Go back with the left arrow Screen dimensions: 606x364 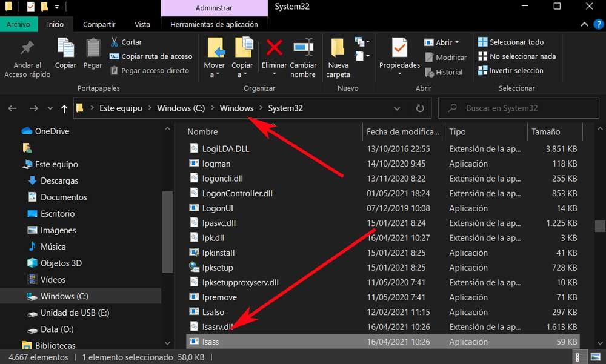pos(12,108)
